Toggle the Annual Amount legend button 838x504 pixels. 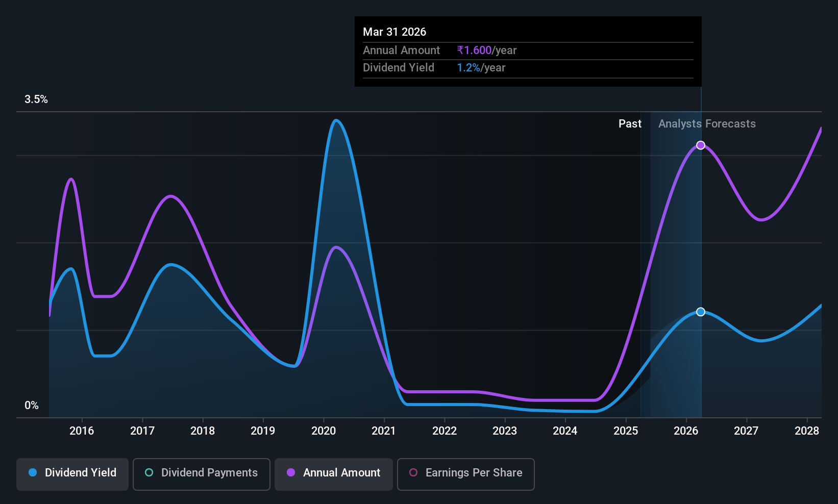pyautogui.click(x=334, y=474)
